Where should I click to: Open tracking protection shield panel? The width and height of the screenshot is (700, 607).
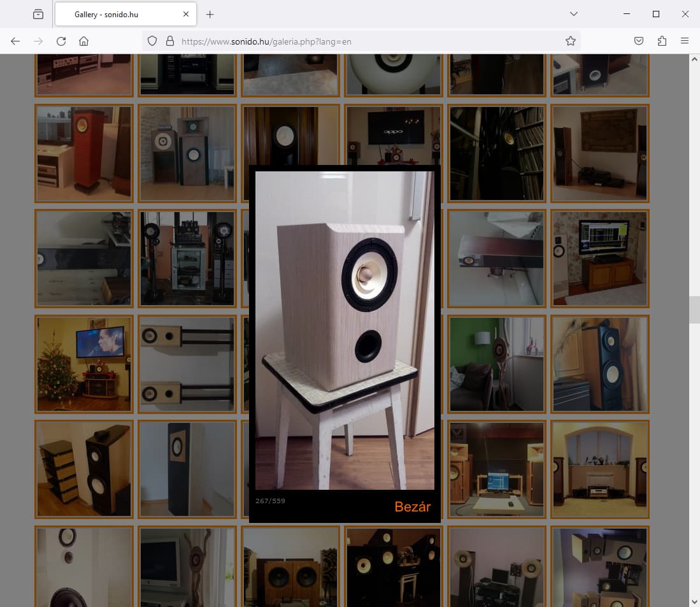pyautogui.click(x=152, y=41)
